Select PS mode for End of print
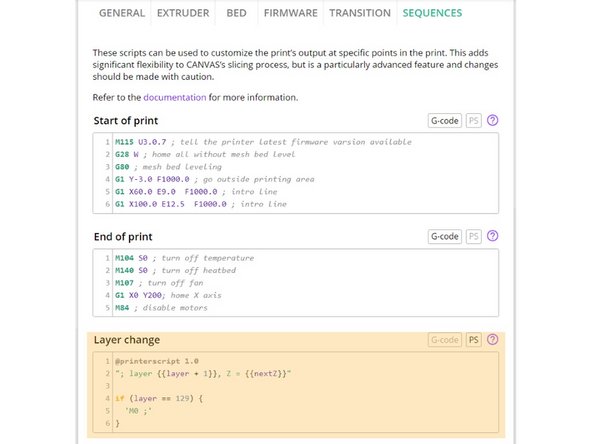Viewport: 592px width, 444px height. (x=473, y=236)
